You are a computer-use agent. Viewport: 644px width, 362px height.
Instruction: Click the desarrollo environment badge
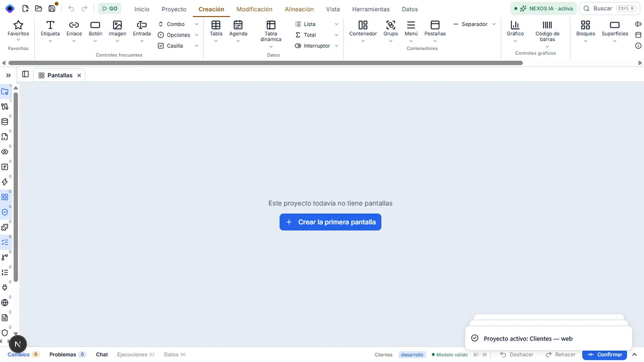[x=412, y=354]
